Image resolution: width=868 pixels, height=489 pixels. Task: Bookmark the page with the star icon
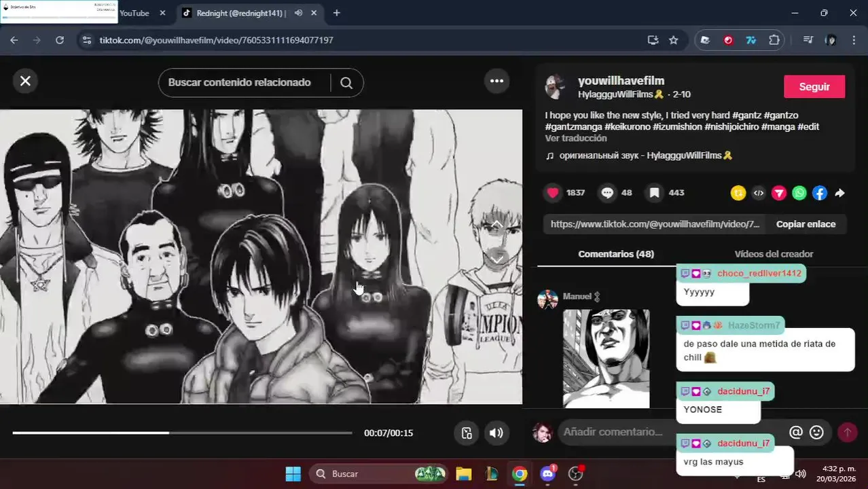673,40
